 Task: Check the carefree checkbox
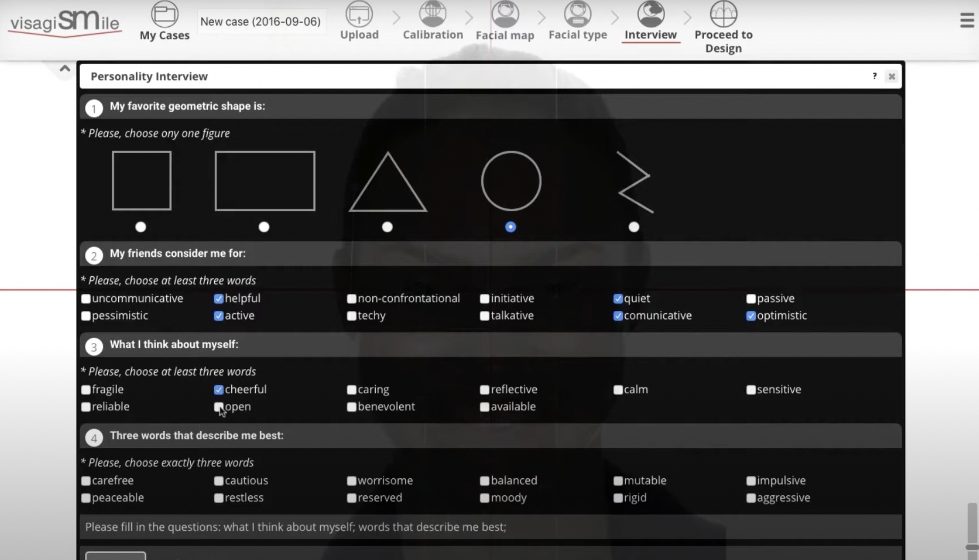point(86,481)
